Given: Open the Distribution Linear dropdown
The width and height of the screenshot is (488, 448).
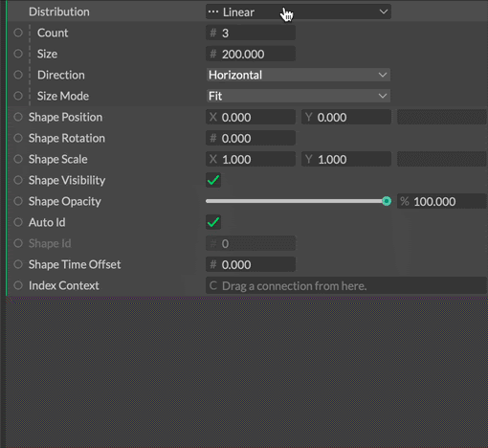Looking at the screenshot, I should point(299,11).
